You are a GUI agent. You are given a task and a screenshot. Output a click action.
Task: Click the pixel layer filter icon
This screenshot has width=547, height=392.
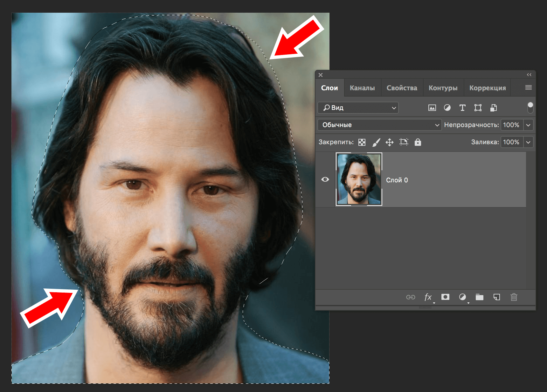[432, 108]
